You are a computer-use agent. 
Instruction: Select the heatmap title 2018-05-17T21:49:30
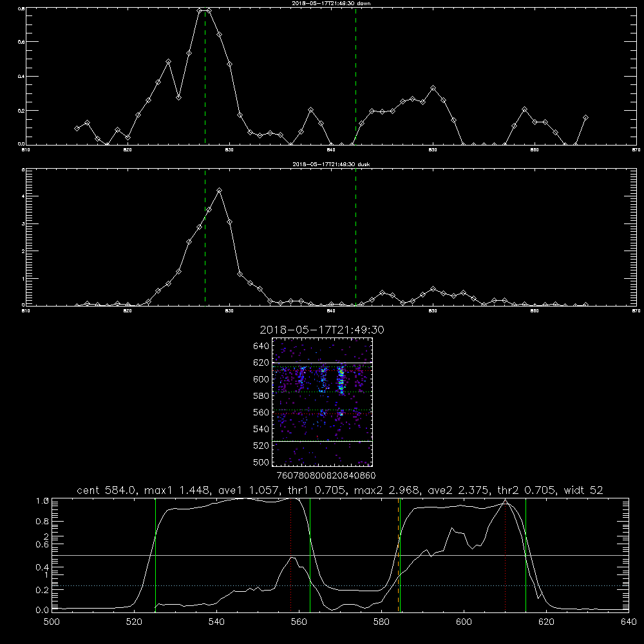[322, 330]
